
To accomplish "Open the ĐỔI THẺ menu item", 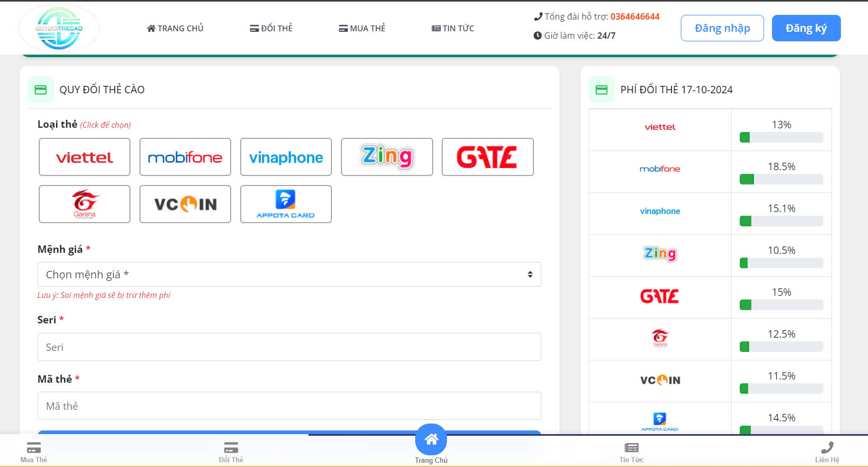I will (271, 28).
